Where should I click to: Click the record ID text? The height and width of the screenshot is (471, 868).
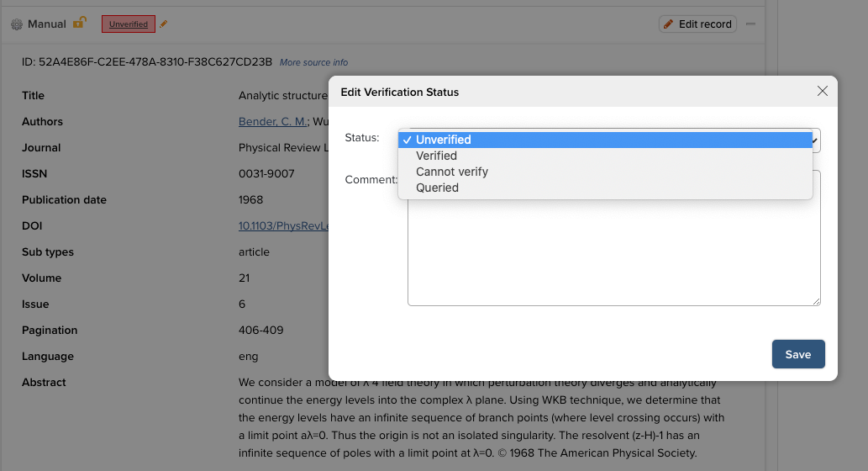147,61
